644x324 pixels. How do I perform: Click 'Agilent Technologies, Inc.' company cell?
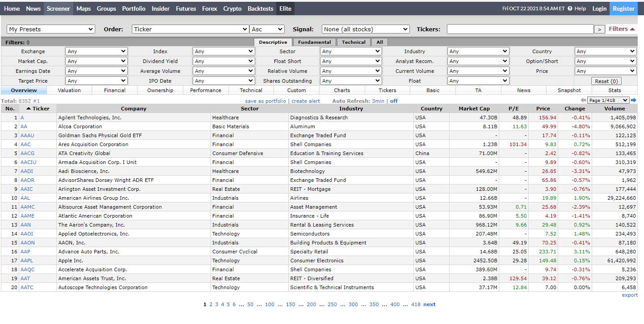click(x=134, y=118)
